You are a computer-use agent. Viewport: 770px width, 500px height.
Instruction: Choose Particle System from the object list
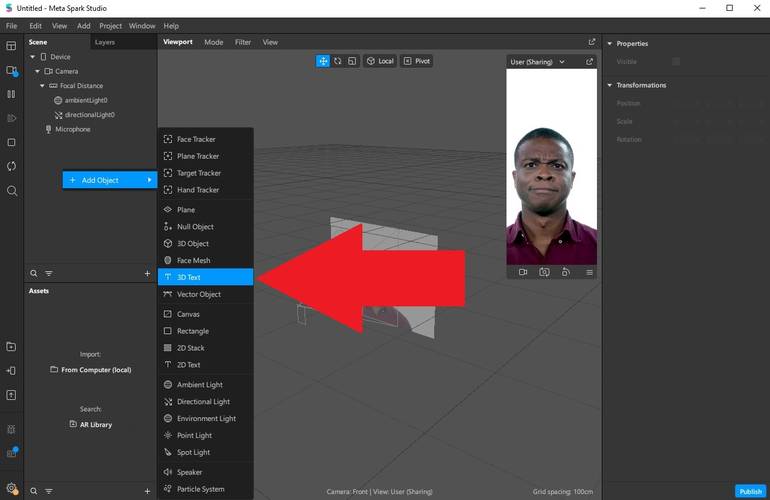coord(206,489)
